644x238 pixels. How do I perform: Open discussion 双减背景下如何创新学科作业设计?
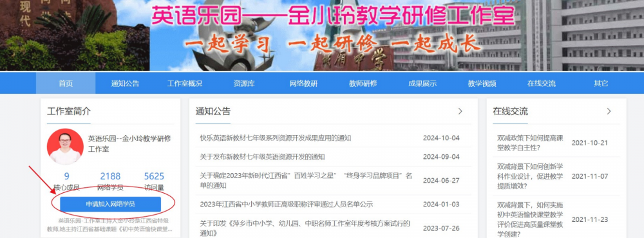[530, 176]
